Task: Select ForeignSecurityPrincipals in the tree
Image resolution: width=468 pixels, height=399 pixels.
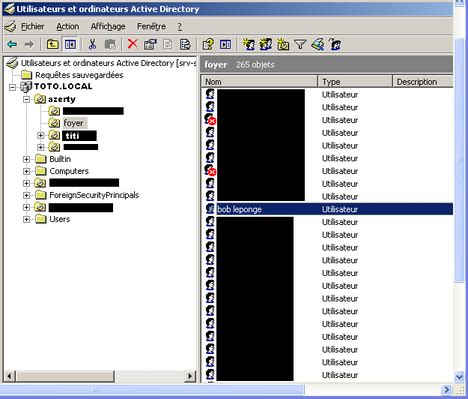Action: click(94, 195)
